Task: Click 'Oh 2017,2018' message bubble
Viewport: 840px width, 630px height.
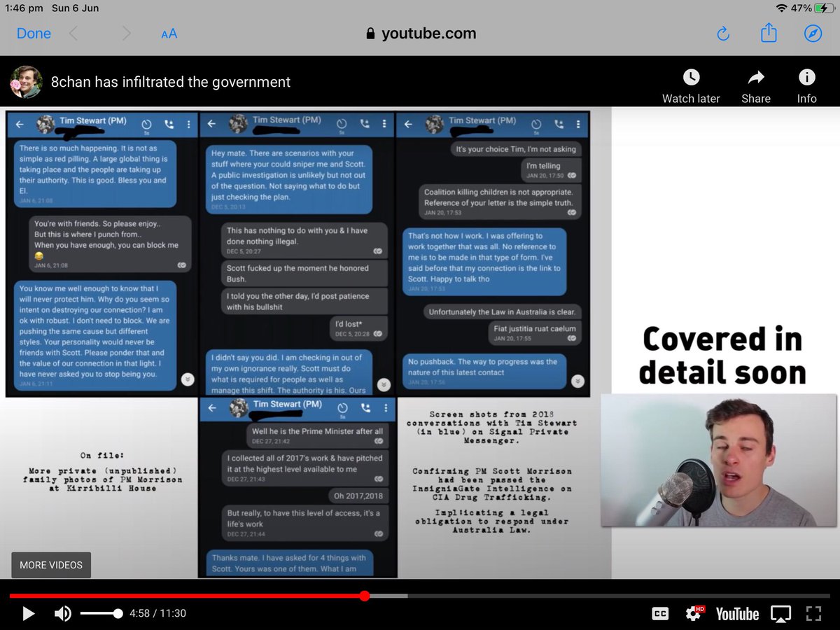Action: [358, 496]
